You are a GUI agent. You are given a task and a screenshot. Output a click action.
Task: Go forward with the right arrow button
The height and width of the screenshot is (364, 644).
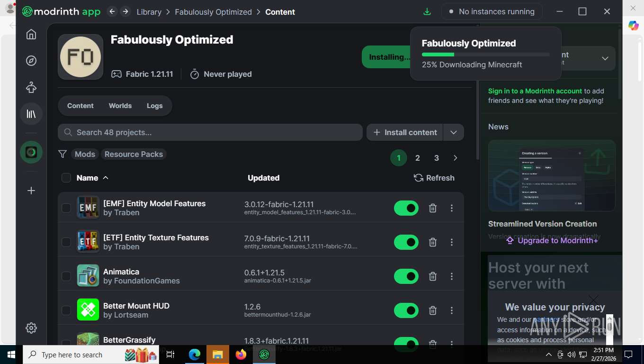[125, 11]
